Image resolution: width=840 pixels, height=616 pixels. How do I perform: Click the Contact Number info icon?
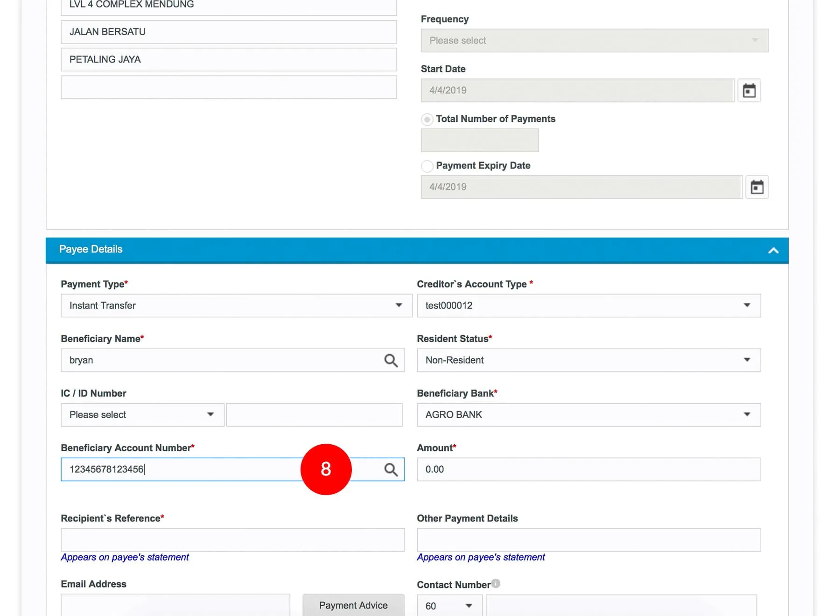pyautogui.click(x=496, y=583)
